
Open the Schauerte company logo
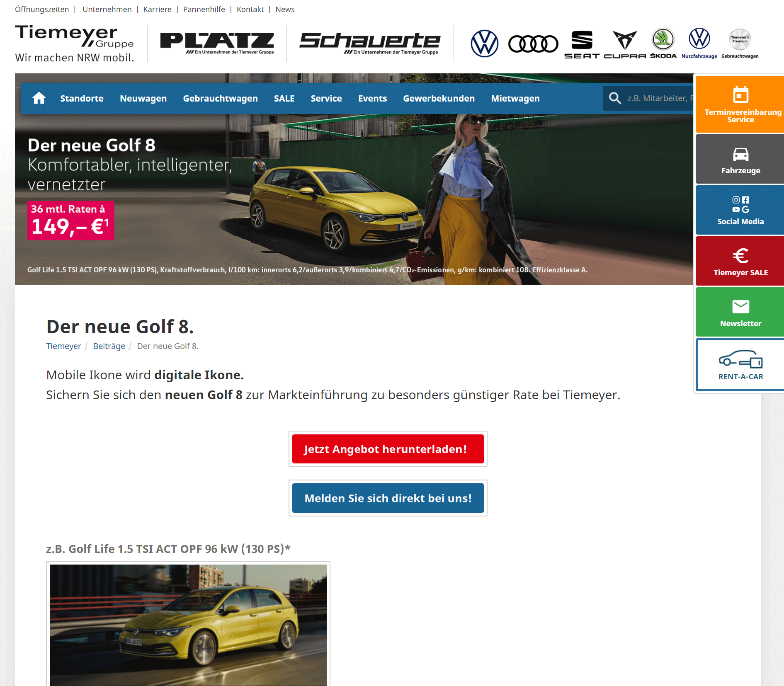click(x=370, y=44)
